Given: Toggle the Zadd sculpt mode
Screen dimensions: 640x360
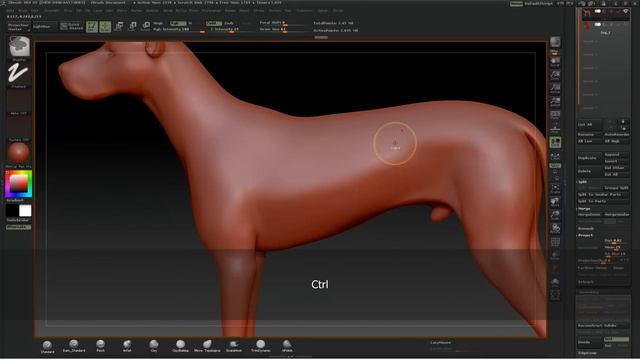Looking at the screenshot, I should (213, 23).
